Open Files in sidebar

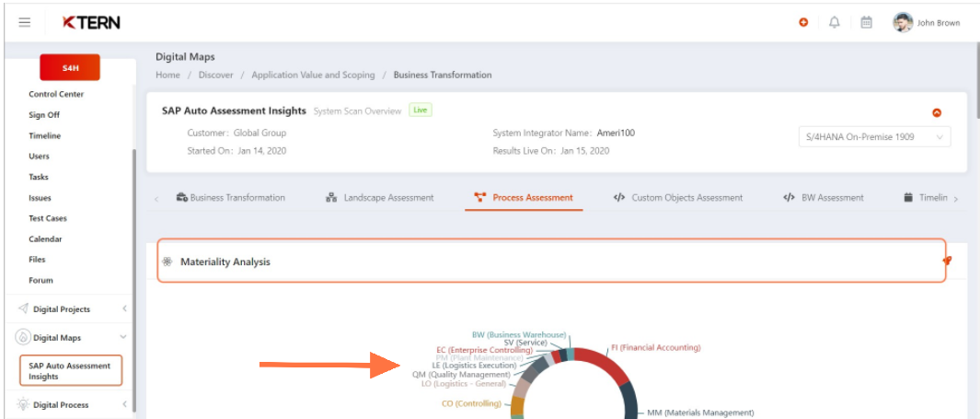coord(37,260)
